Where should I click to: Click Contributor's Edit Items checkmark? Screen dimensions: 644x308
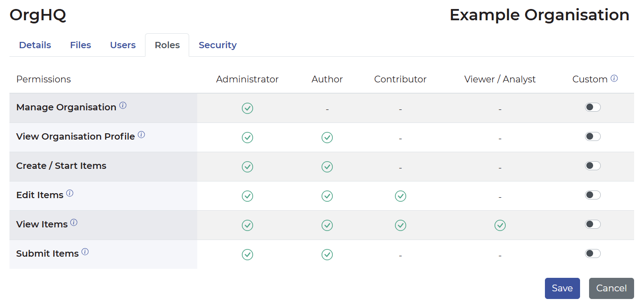point(400,196)
